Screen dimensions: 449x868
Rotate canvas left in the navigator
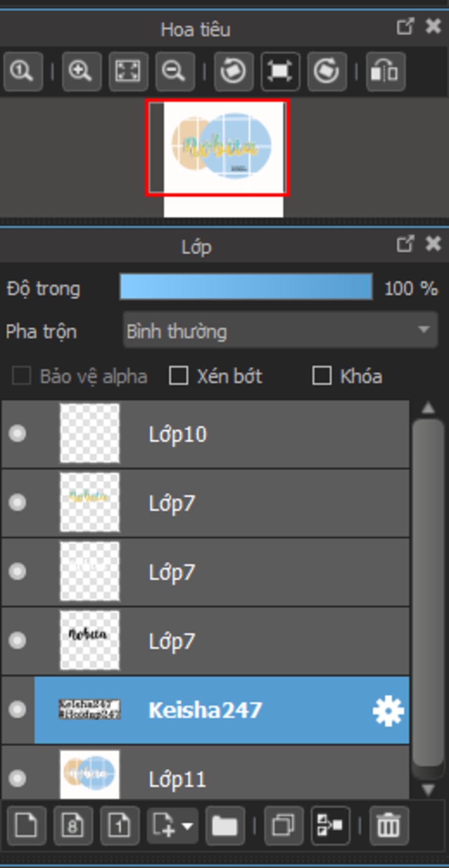click(233, 71)
